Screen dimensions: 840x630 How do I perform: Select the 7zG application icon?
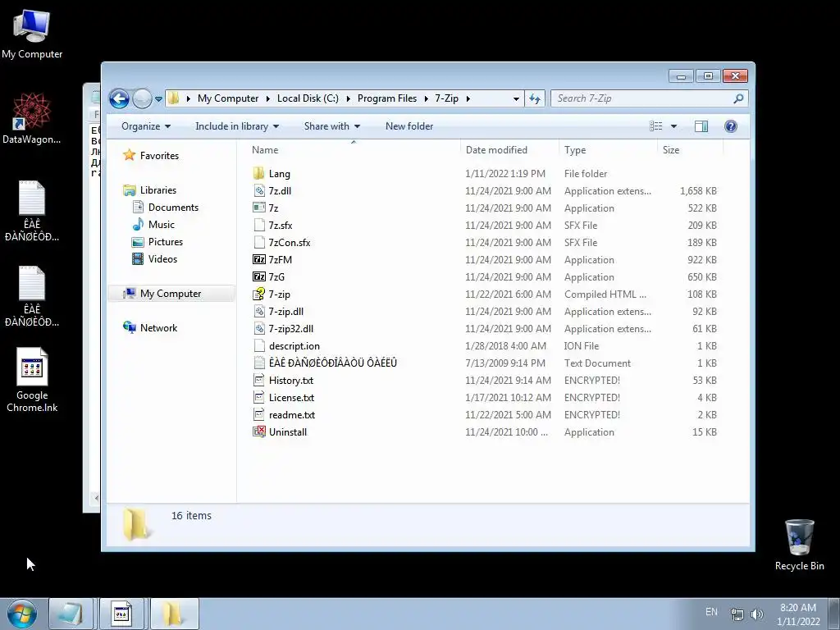(258, 277)
